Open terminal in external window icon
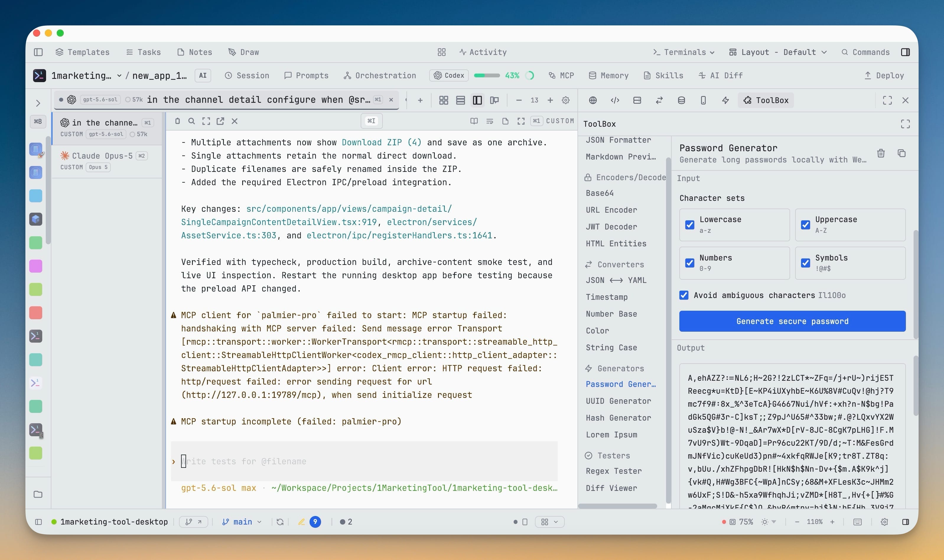Screen dimensions: 944x560 coord(220,121)
